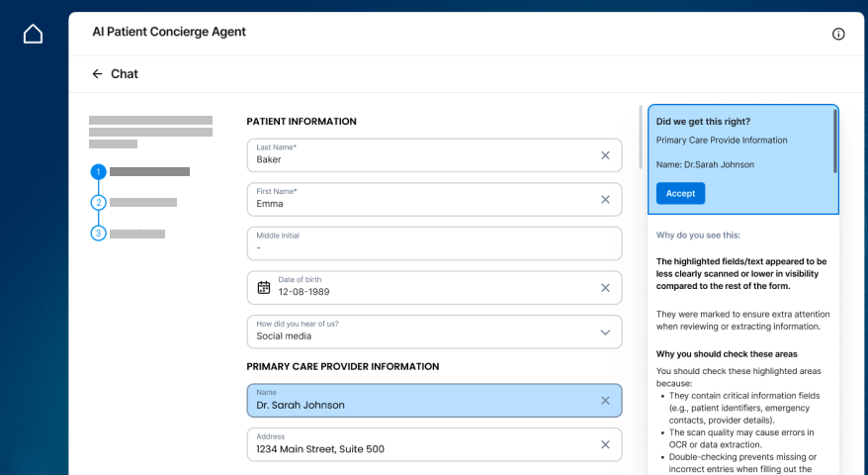Click the scrollbar of the form area
Screen dimensions: 868x475
click(x=641, y=137)
